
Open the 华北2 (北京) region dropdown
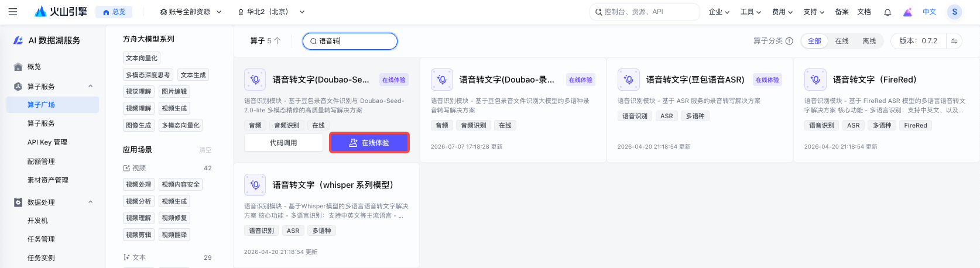(x=272, y=12)
